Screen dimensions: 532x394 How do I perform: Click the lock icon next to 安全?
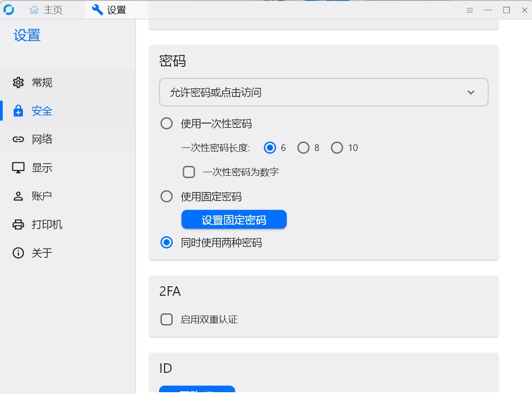point(18,111)
